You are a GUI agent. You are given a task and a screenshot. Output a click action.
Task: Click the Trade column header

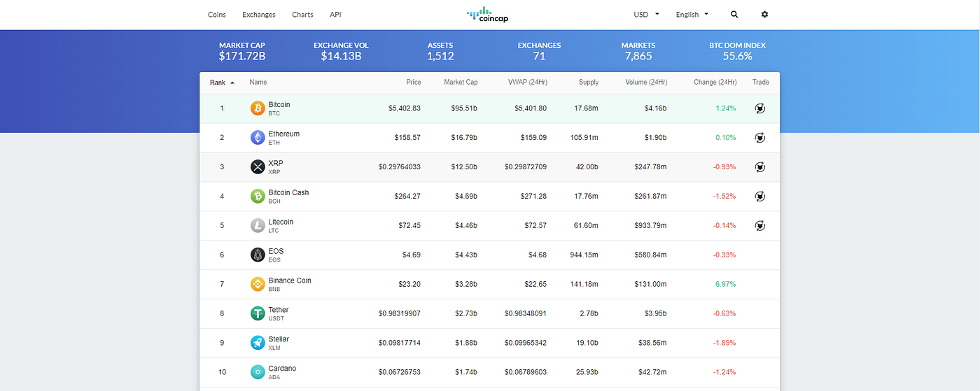pyautogui.click(x=761, y=83)
